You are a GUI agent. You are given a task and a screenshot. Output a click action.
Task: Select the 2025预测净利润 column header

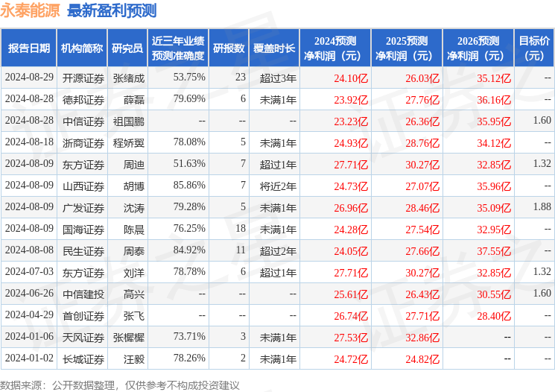tap(407, 48)
